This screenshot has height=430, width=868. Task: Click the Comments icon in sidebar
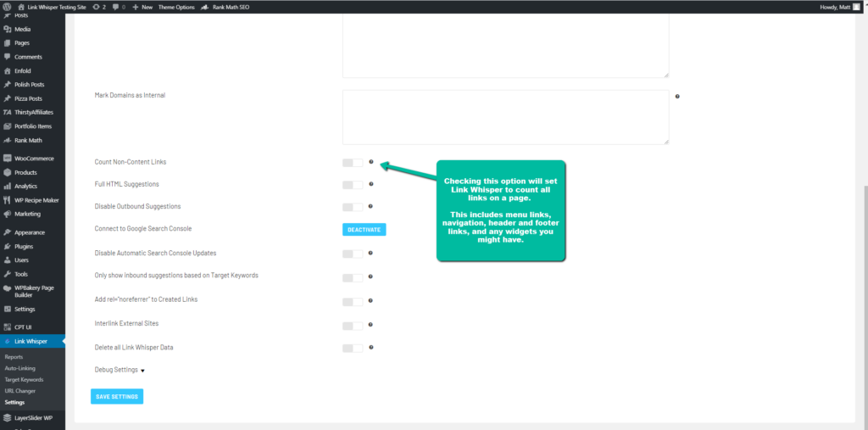point(7,57)
